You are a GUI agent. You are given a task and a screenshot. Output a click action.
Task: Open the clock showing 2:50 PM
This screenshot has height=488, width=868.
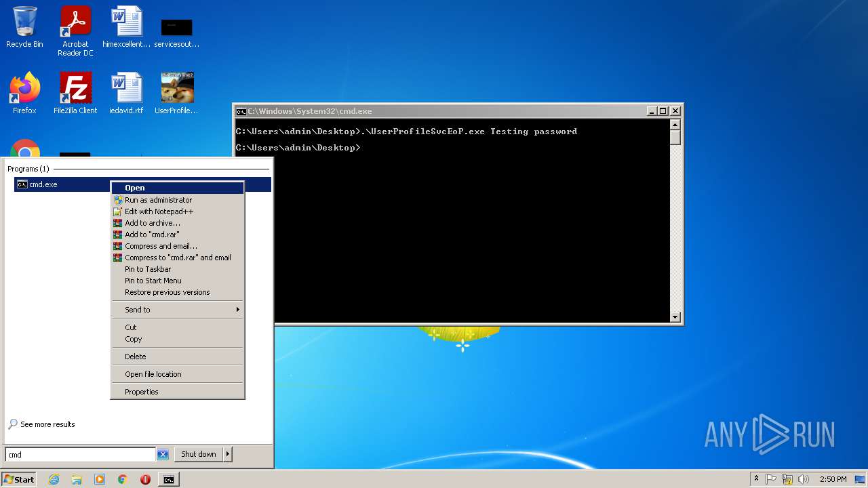click(x=833, y=479)
